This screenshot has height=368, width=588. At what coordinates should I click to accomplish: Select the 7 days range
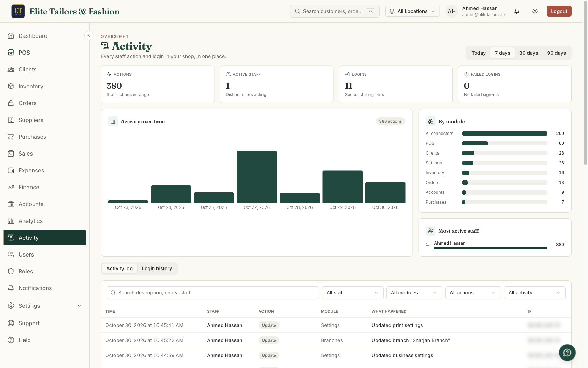502,53
